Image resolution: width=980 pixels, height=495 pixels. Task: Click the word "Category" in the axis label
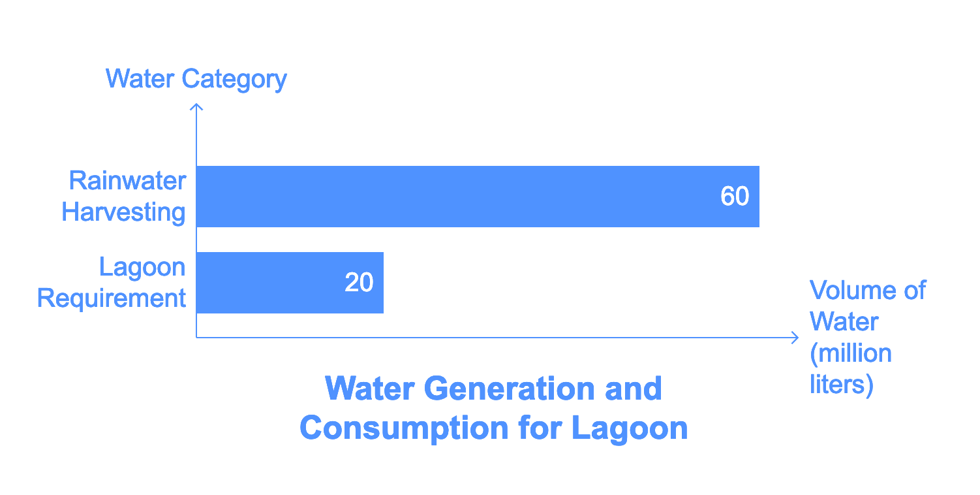coord(234,80)
